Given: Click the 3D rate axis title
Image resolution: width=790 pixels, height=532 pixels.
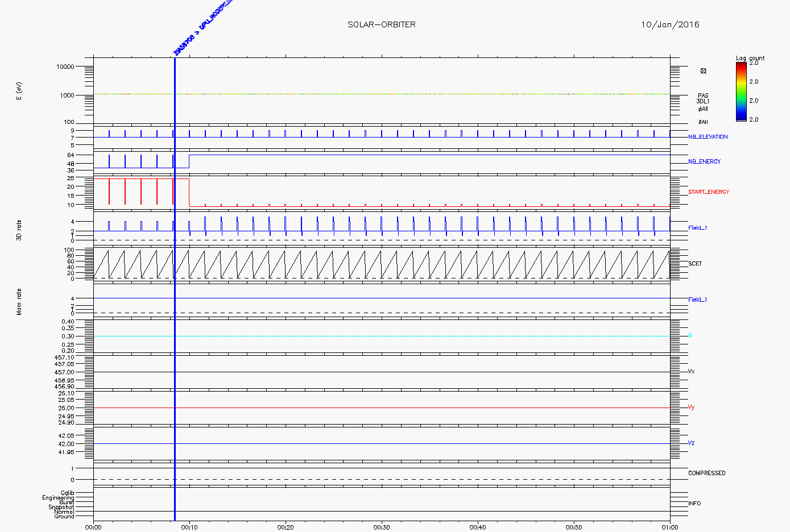Looking at the screenshot, I should [x=19, y=230].
